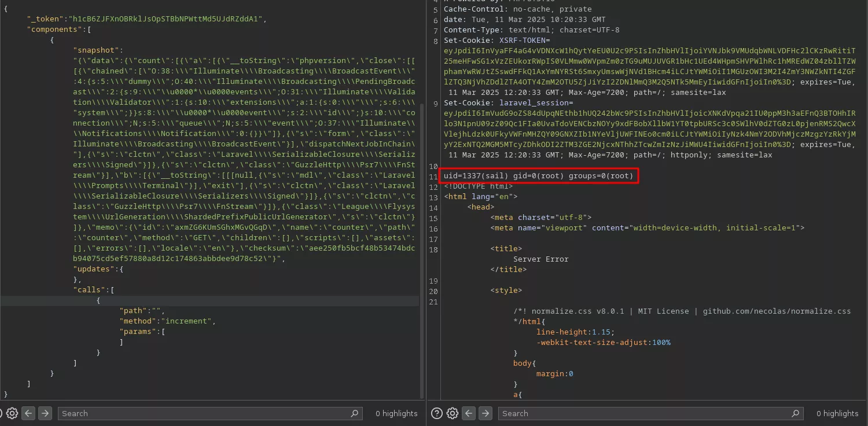Viewport: 868px width, 426px height.
Task: Click the back arrow in the left panel
Action: pos(28,413)
